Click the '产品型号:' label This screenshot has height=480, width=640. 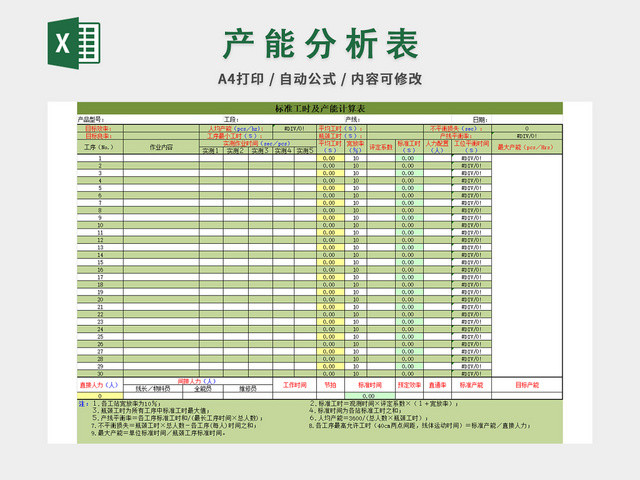(91, 120)
